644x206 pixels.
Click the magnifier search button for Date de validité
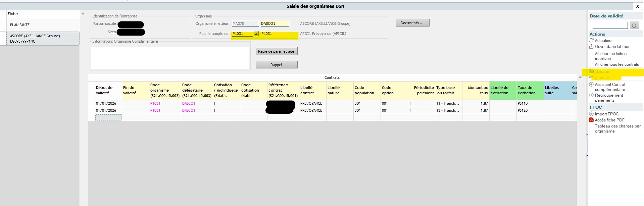634,25
